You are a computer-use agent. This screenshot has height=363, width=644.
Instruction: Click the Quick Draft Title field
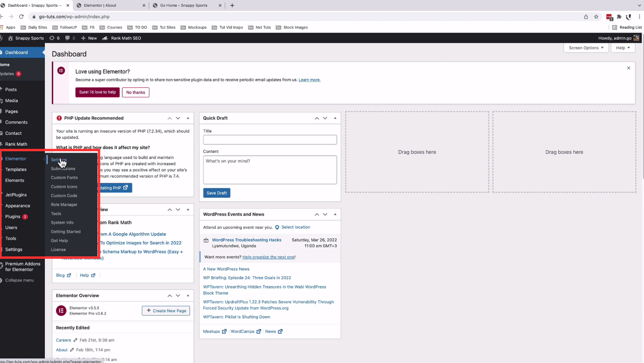click(270, 140)
